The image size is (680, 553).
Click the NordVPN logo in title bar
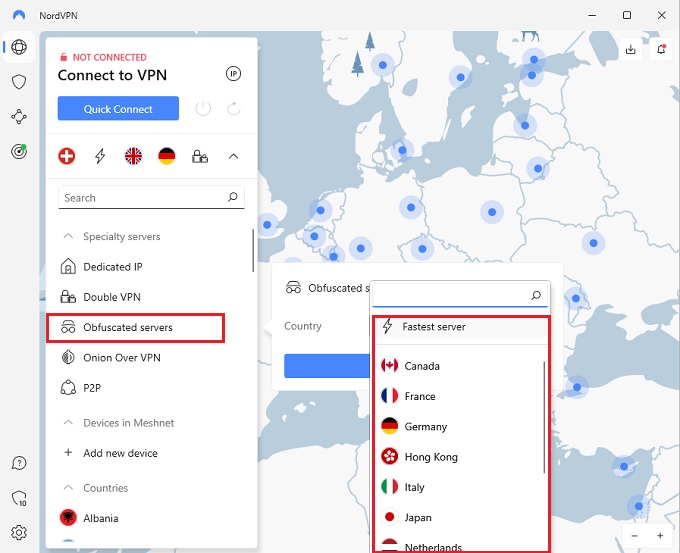[19, 15]
